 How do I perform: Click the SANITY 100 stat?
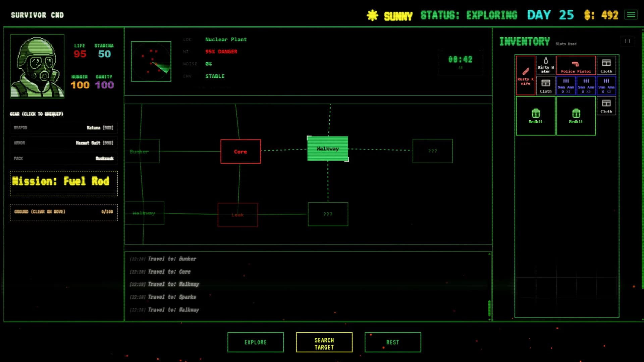104,82
